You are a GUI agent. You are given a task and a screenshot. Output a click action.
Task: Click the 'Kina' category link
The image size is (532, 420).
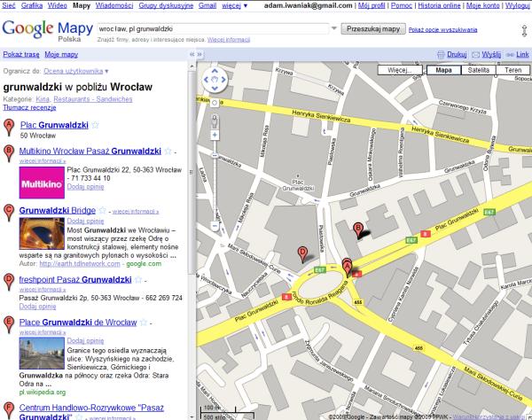tap(43, 99)
